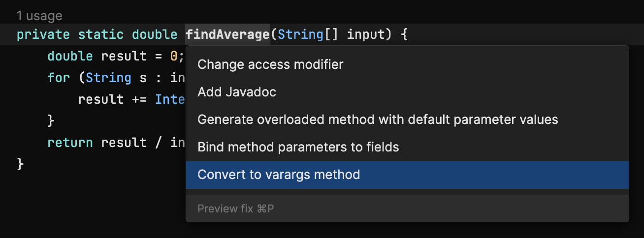The image size is (644, 238).
Task: Place caret on findAverage method name
Action: [x=227, y=34]
